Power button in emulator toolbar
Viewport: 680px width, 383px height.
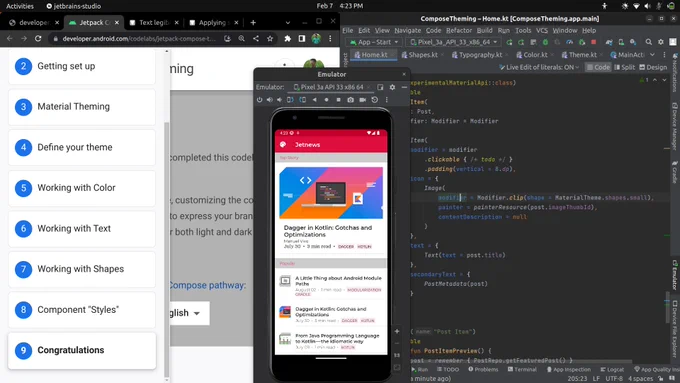tap(259, 100)
